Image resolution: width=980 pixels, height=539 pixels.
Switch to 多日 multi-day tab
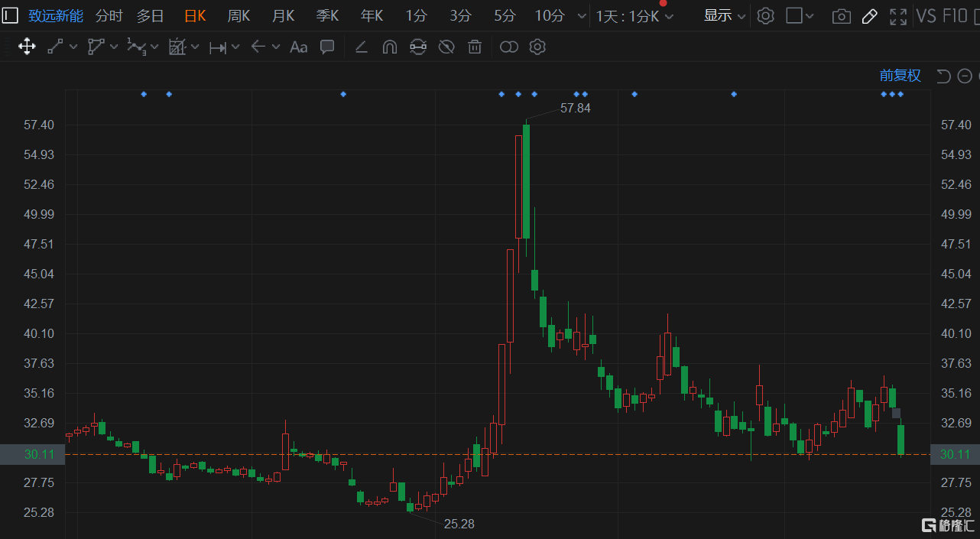point(150,16)
